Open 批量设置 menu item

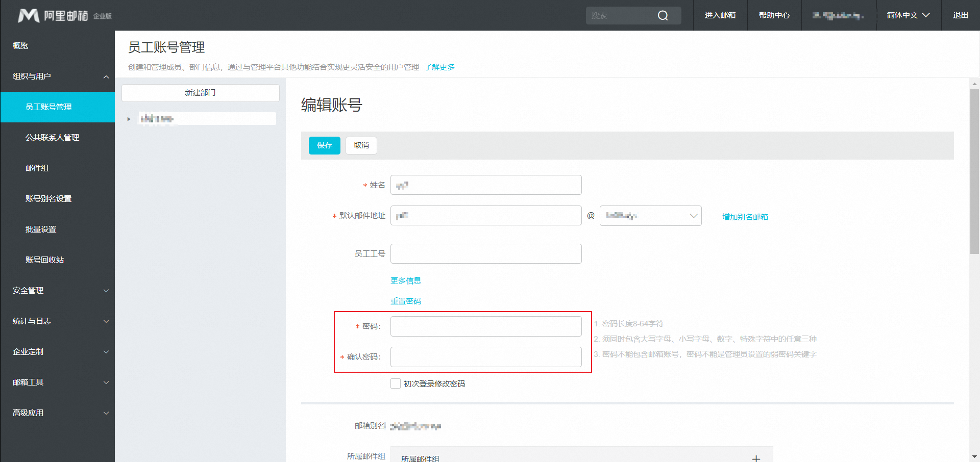57,229
